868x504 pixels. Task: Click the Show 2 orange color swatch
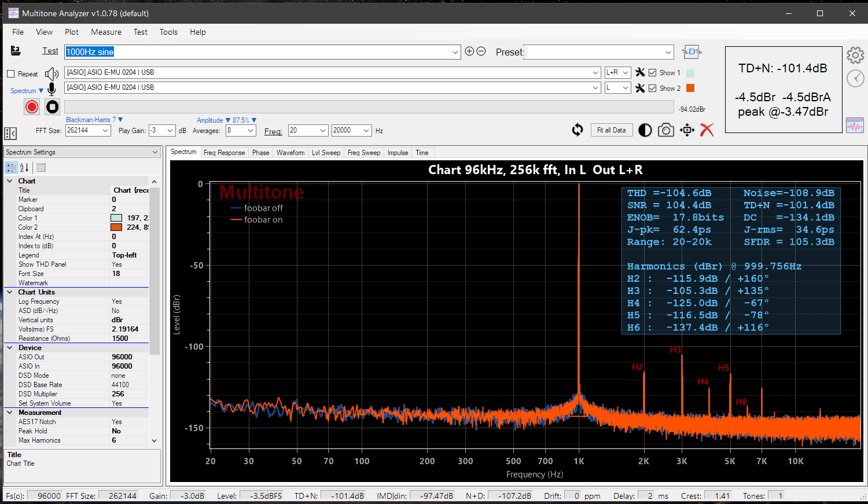[690, 88]
